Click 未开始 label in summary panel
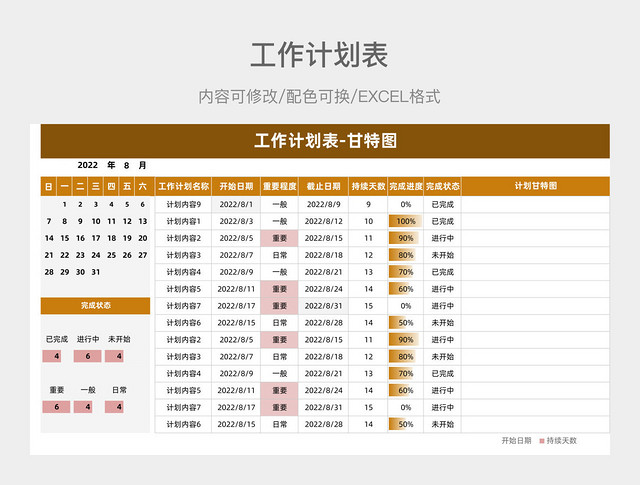Screen dimensions: 640x485 click(119, 339)
